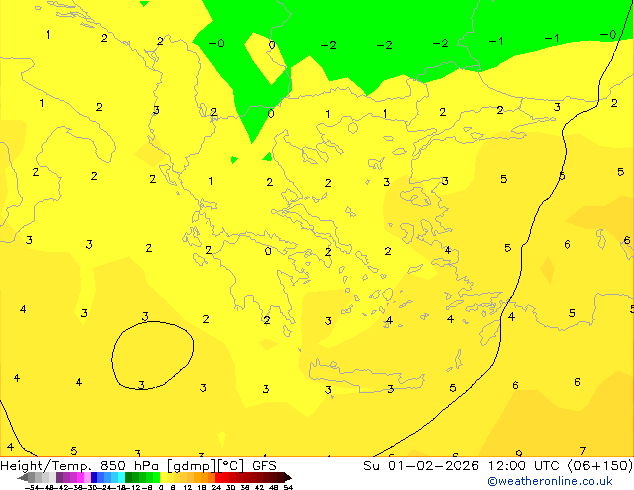Select the '850 hPa' level label
Image resolution: width=634 pixels, height=490 pixels.
(129, 466)
